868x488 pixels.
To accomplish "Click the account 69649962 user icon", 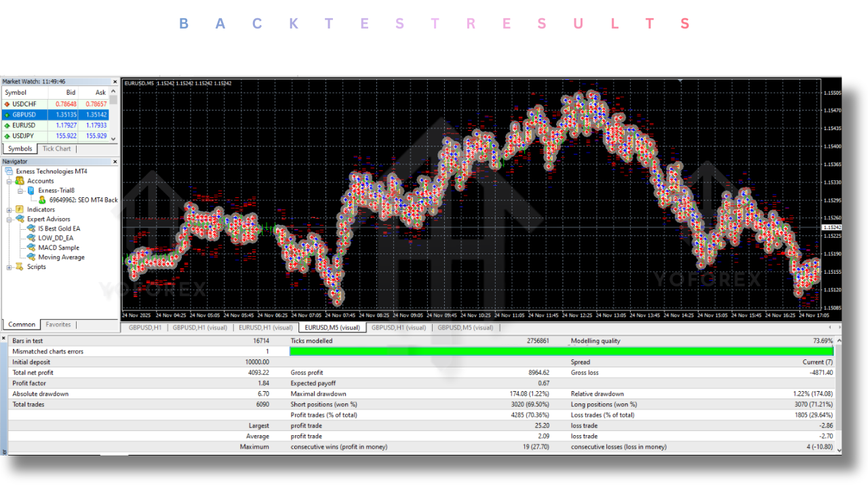I will point(42,200).
